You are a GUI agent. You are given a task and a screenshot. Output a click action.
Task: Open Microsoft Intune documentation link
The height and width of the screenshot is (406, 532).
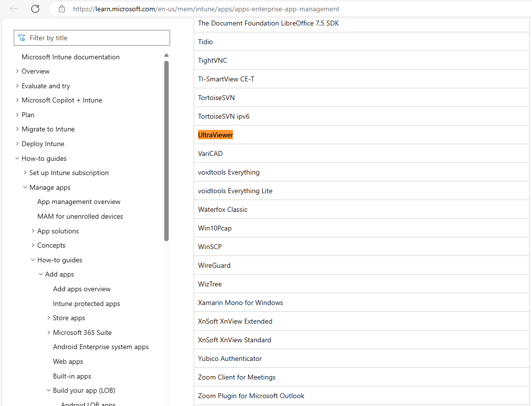71,57
